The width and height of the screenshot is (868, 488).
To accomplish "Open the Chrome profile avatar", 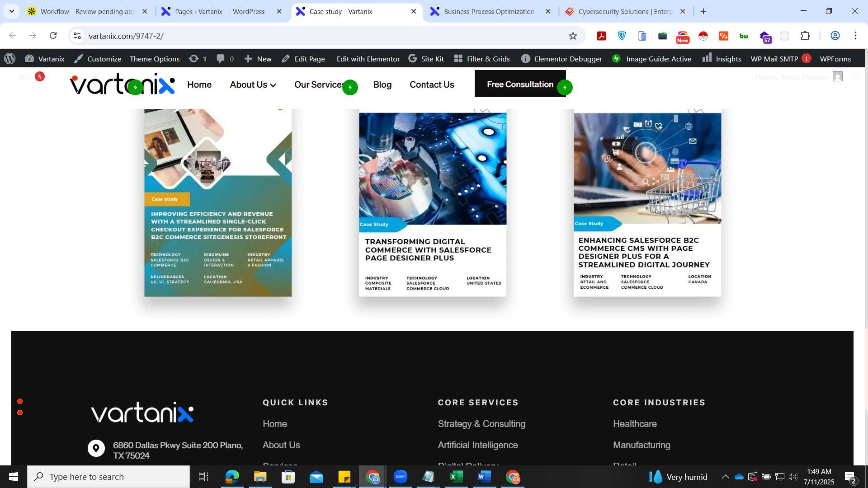I will click(835, 36).
